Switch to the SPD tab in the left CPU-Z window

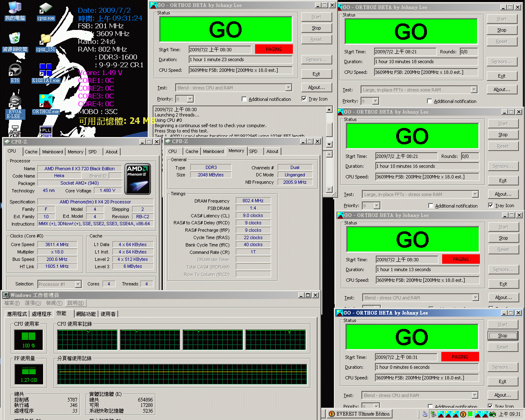tap(93, 152)
